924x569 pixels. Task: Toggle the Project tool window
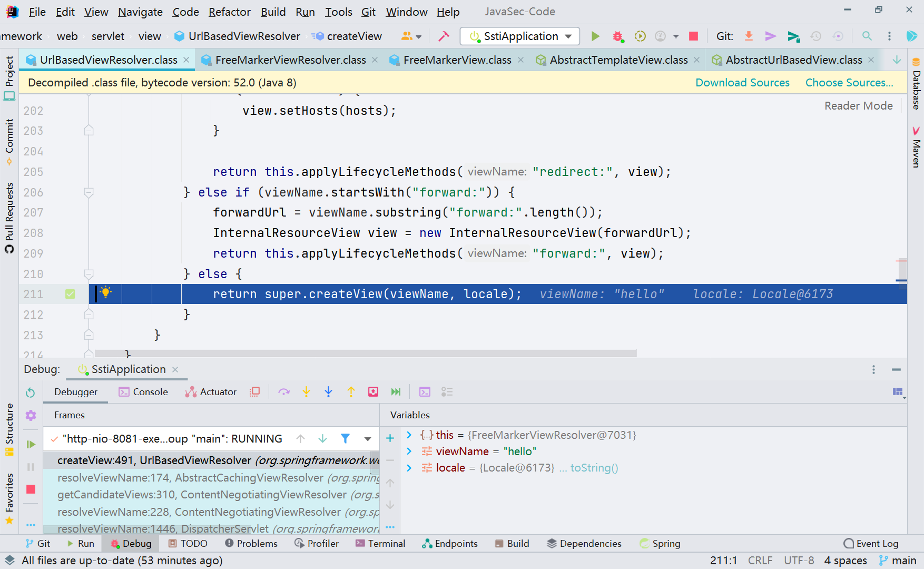(9, 78)
